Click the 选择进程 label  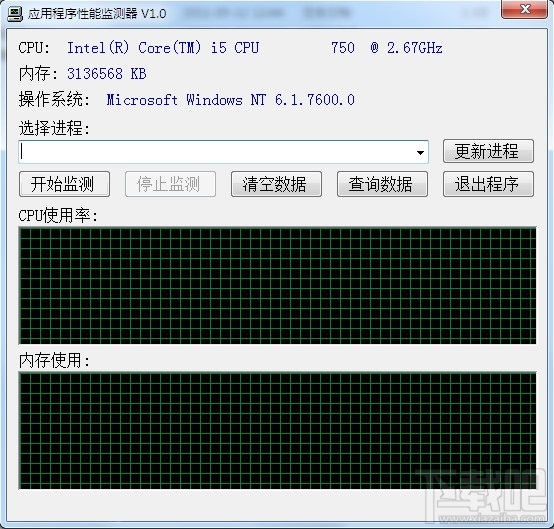pos(54,128)
